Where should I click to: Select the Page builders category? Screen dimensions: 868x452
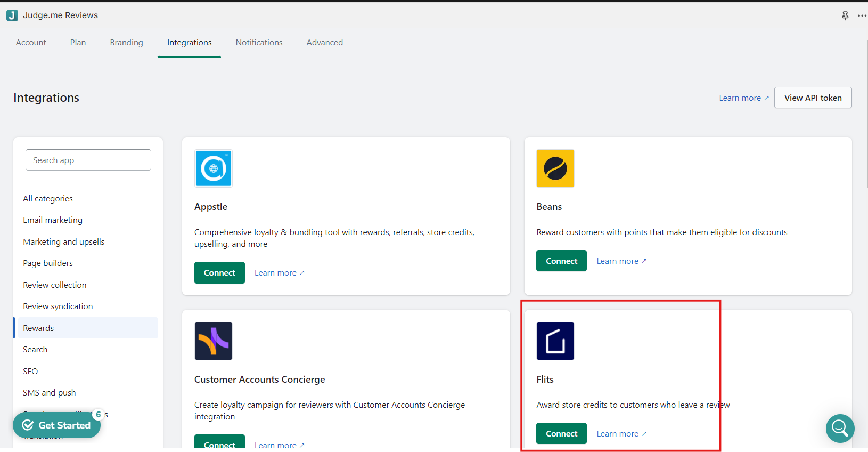pyautogui.click(x=48, y=263)
